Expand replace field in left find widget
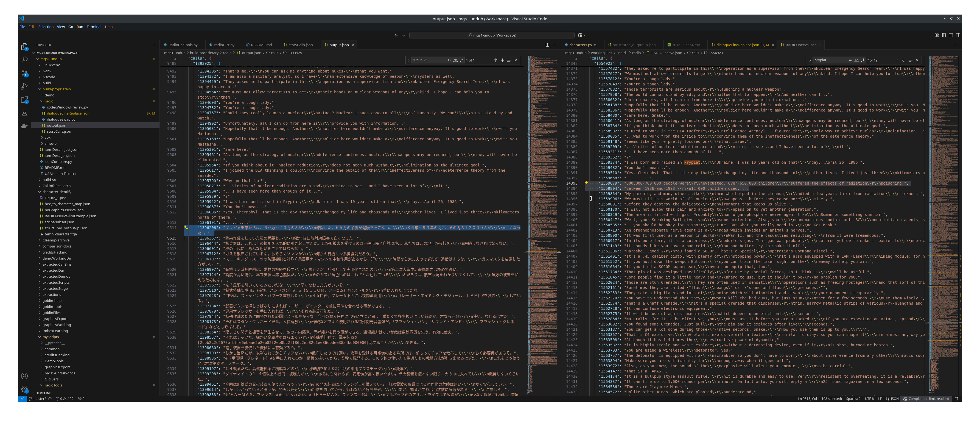This screenshot has width=980, height=423. 408,60
